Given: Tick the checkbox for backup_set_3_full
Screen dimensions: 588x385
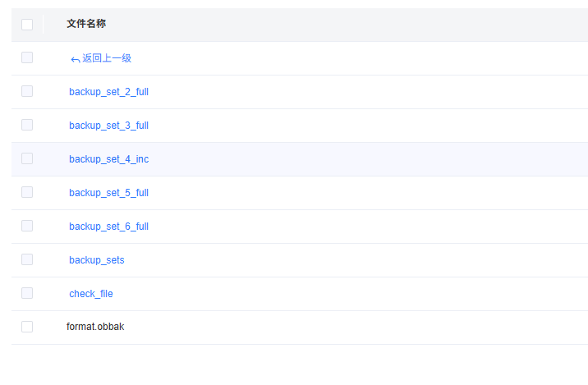Looking at the screenshot, I should (27, 125).
